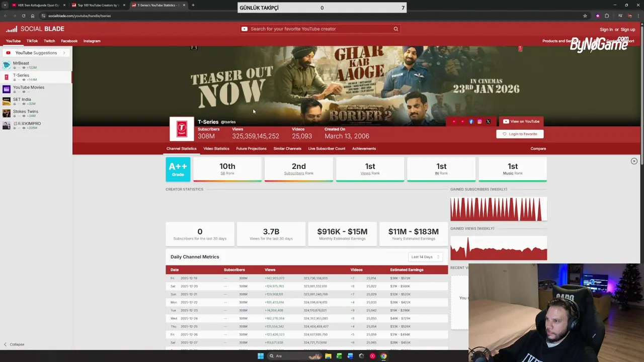Click the Sign in link
This screenshot has width=644, height=362.
click(x=606, y=29)
